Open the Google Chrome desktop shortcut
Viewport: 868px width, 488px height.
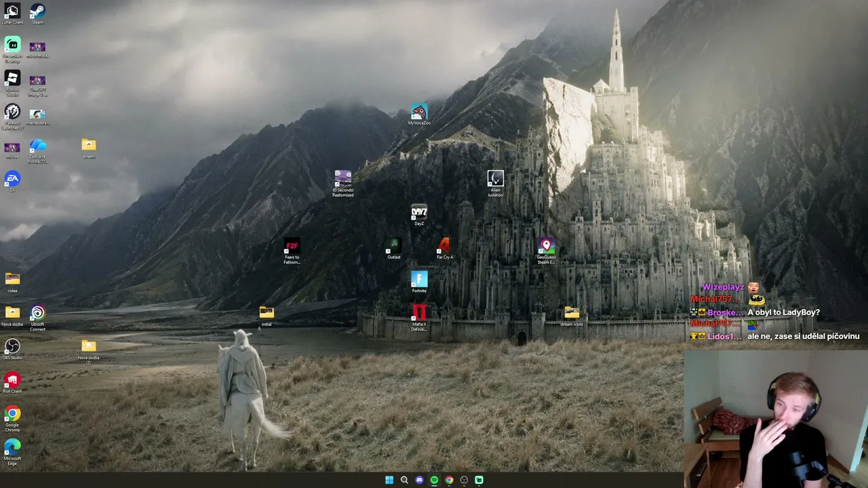pos(12,419)
